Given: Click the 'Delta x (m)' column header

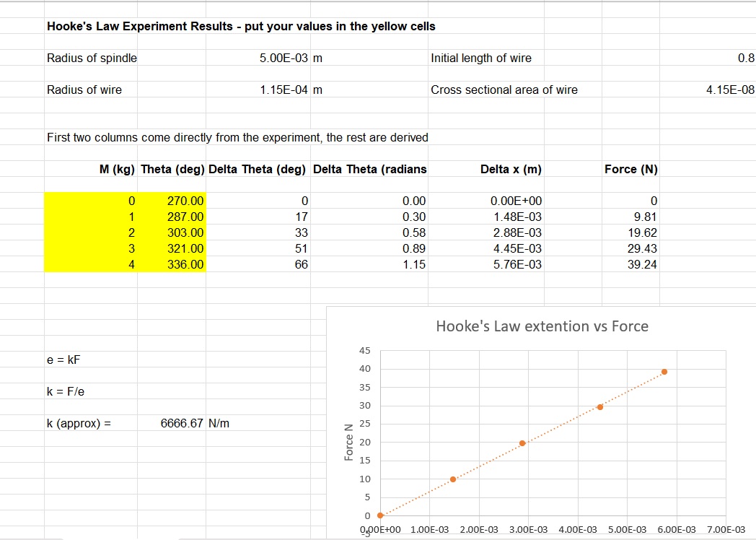Looking at the screenshot, I should (x=511, y=169).
